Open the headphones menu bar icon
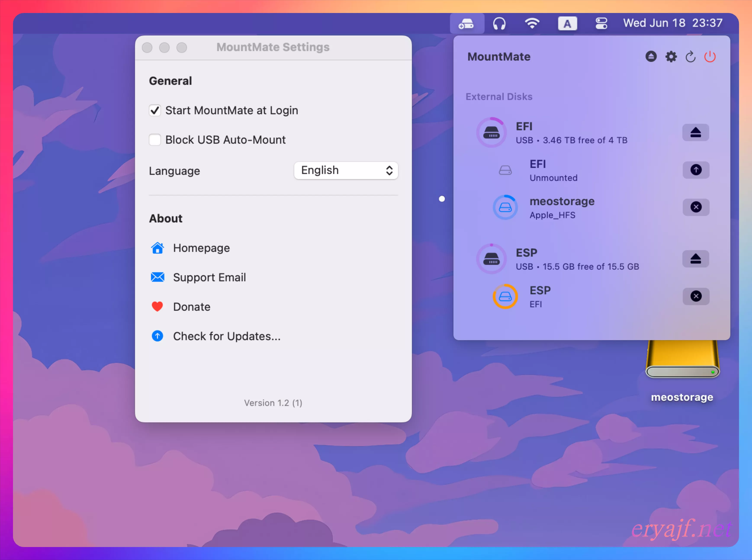 tap(499, 24)
